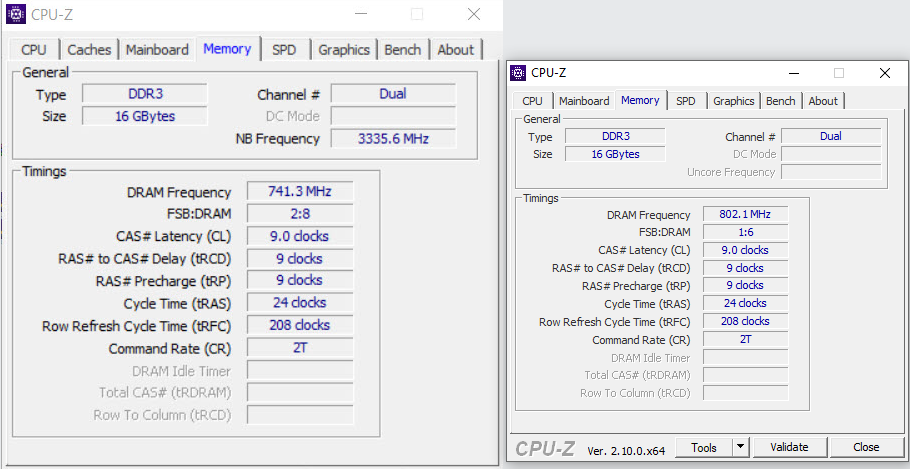The width and height of the screenshot is (910, 469).
Task: Click DDR3 Type field in the right window
Action: (x=615, y=136)
